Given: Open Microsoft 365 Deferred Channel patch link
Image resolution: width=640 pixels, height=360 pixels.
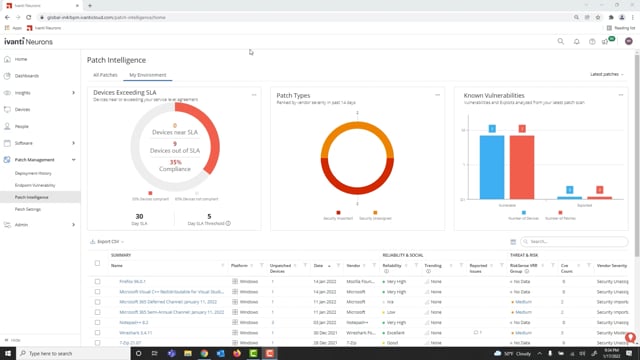Looking at the screenshot, I should [168, 302].
